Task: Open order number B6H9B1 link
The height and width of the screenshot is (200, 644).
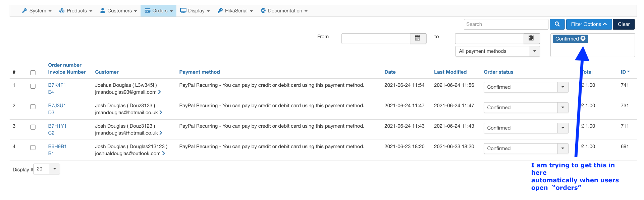Action: point(57,147)
